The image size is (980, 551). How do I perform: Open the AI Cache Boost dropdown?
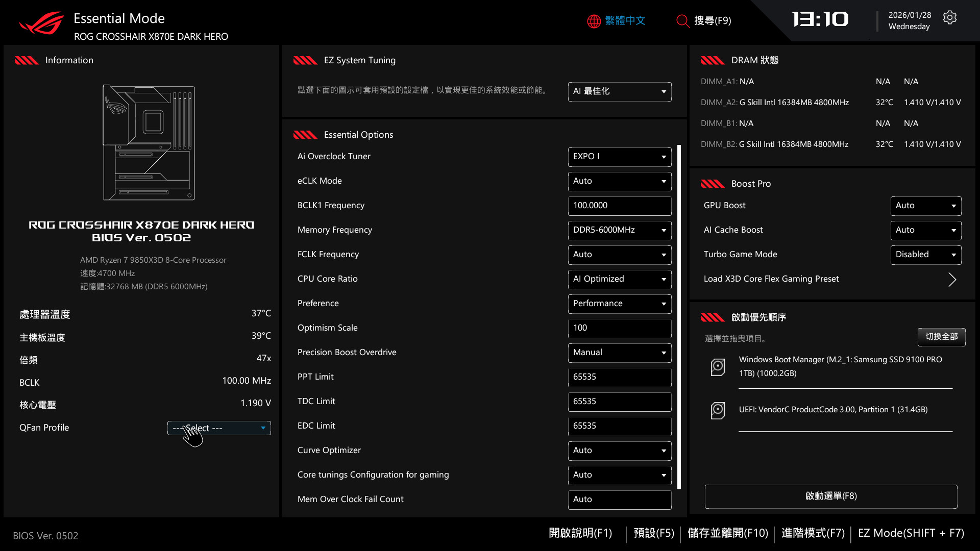pyautogui.click(x=925, y=230)
